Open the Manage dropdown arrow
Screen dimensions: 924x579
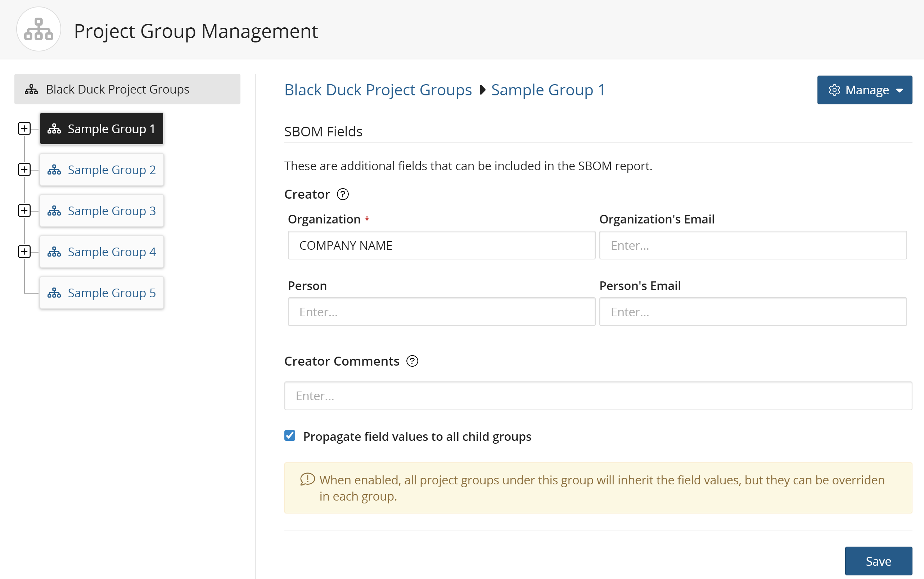(900, 90)
